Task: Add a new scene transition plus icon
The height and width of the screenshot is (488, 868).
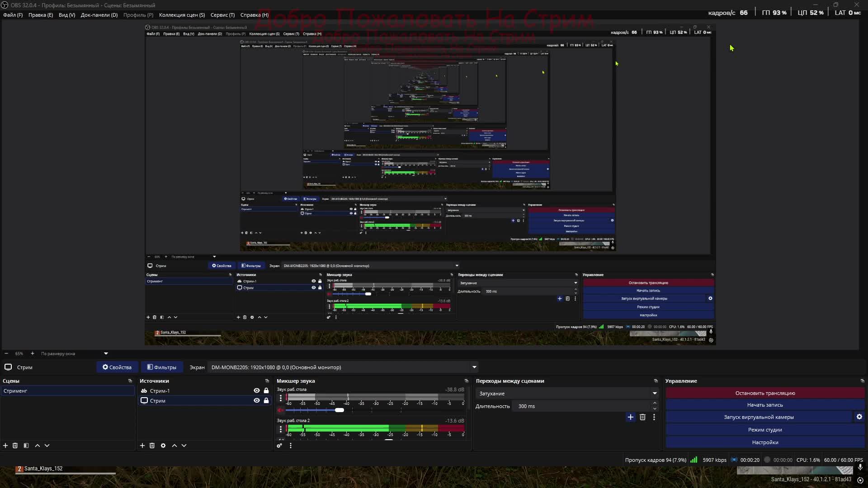Action: click(631, 417)
